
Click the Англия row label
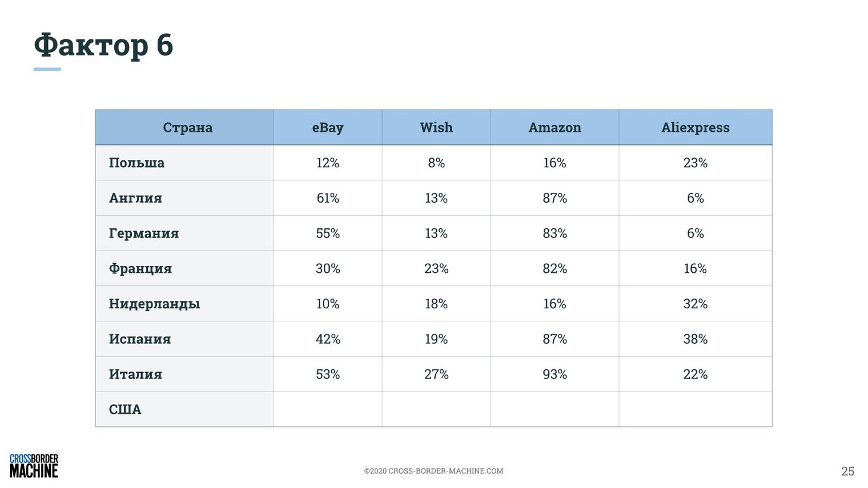[135, 198]
